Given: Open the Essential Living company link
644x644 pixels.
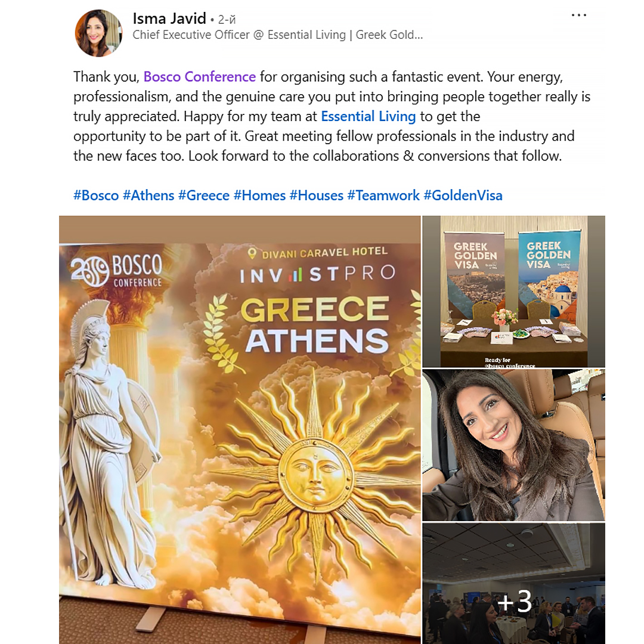Looking at the screenshot, I should (x=368, y=116).
